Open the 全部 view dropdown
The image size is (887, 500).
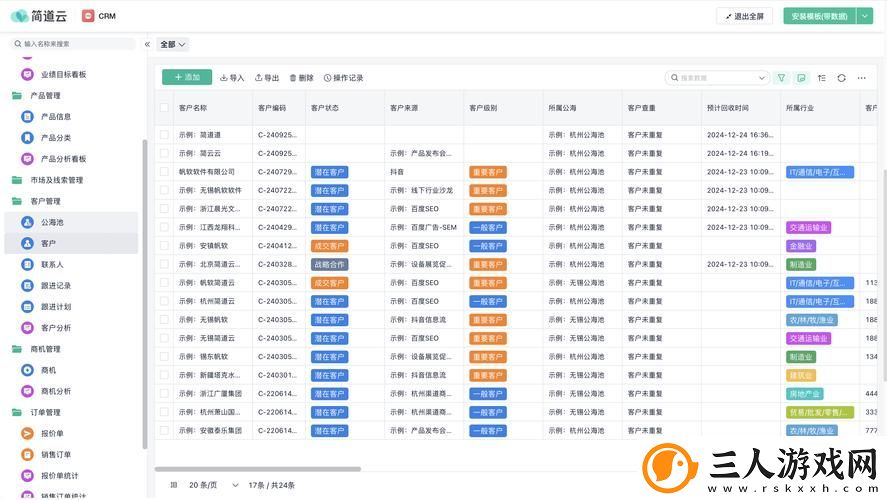tap(173, 44)
